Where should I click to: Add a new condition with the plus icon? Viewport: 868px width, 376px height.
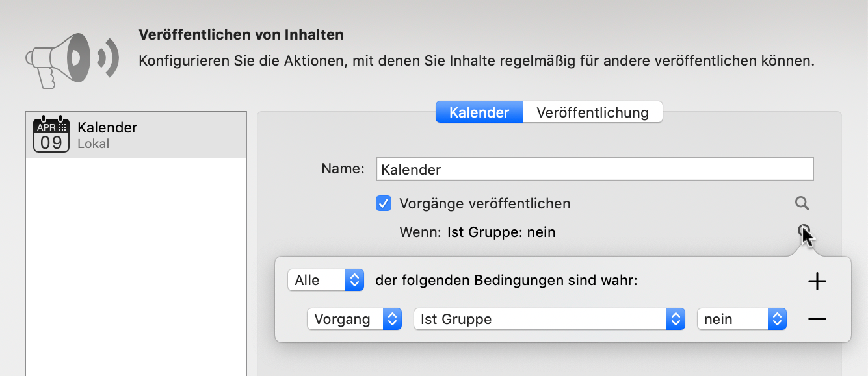tap(817, 281)
